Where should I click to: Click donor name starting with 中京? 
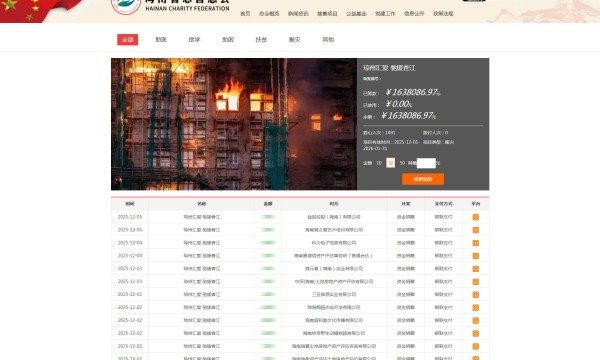(x=334, y=282)
